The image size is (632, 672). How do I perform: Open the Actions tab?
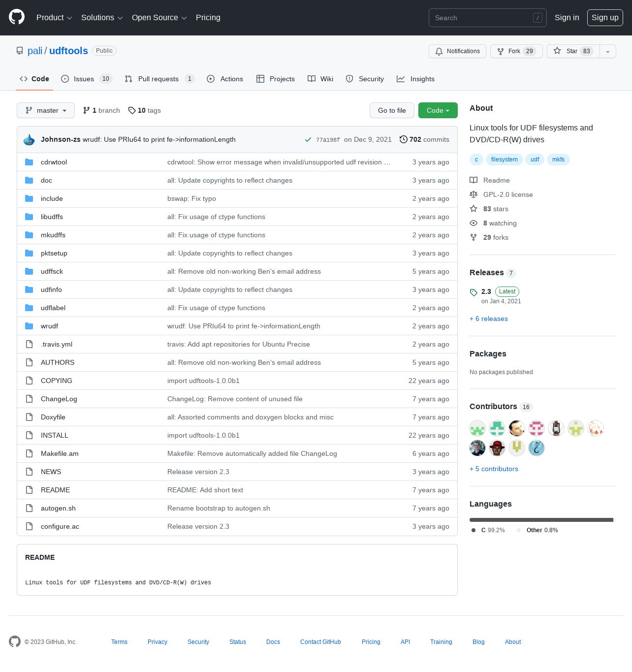pyautogui.click(x=225, y=79)
